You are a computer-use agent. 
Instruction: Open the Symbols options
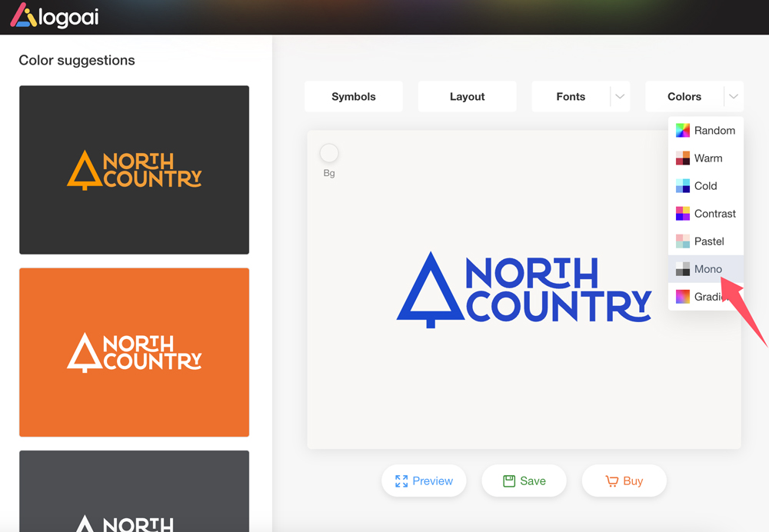point(354,97)
